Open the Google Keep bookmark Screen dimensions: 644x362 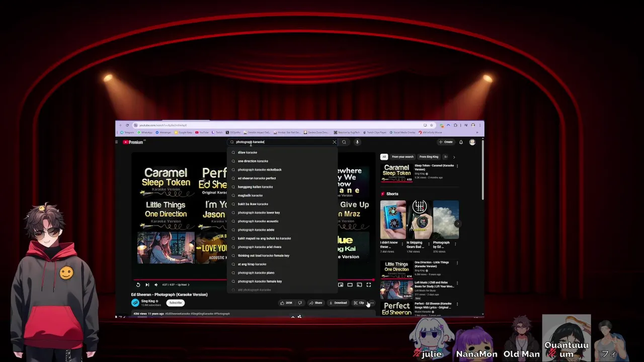click(184, 132)
